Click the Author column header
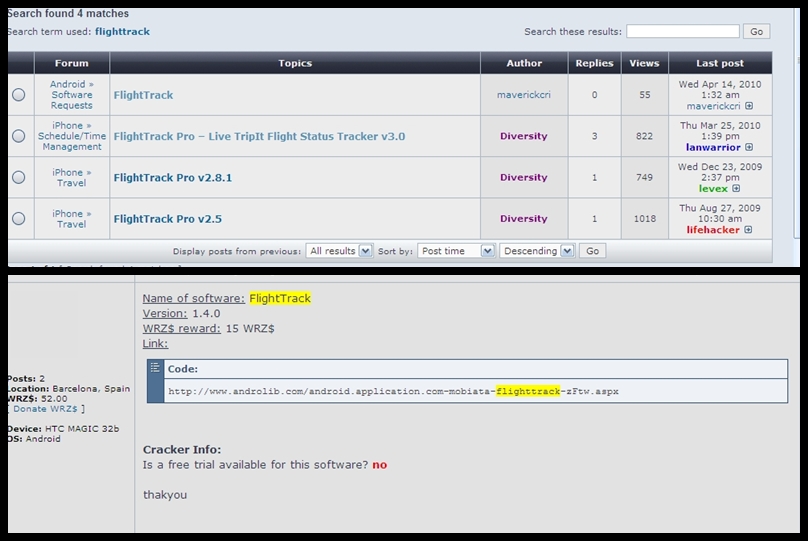 pyautogui.click(x=524, y=63)
